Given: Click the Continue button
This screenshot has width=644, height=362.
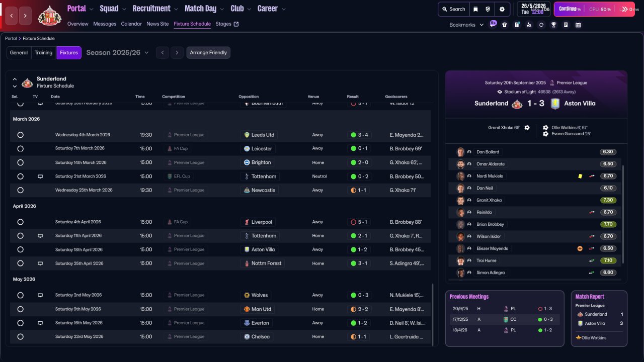Looking at the screenshot, I should 594,9.
